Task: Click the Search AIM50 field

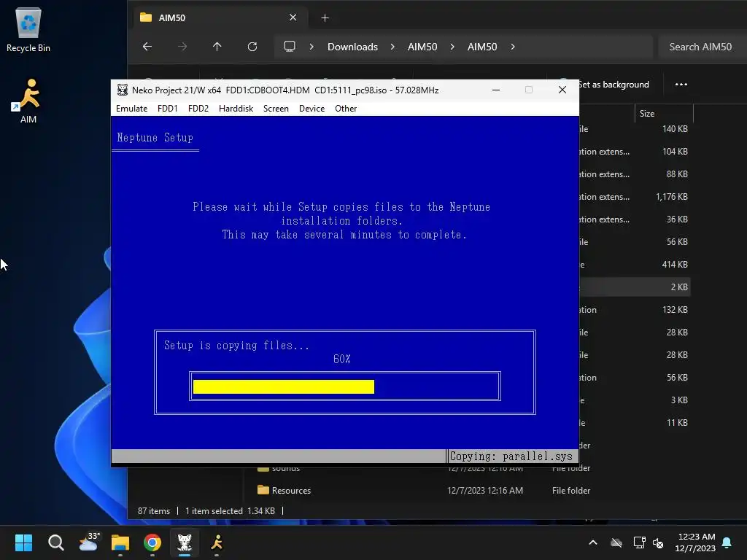Action: click(x=703, y=47)
